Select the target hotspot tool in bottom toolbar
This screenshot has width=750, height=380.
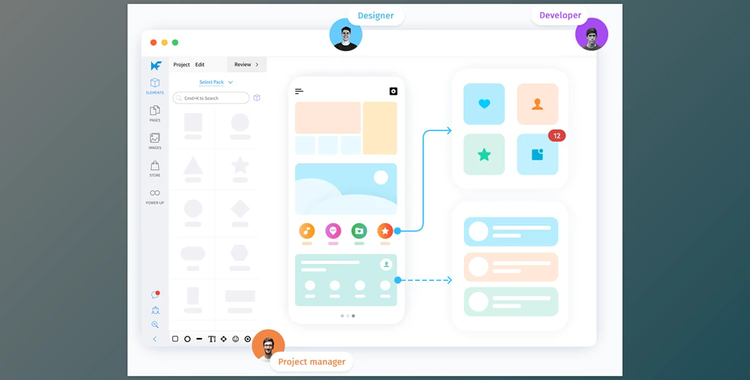[248, 339]
